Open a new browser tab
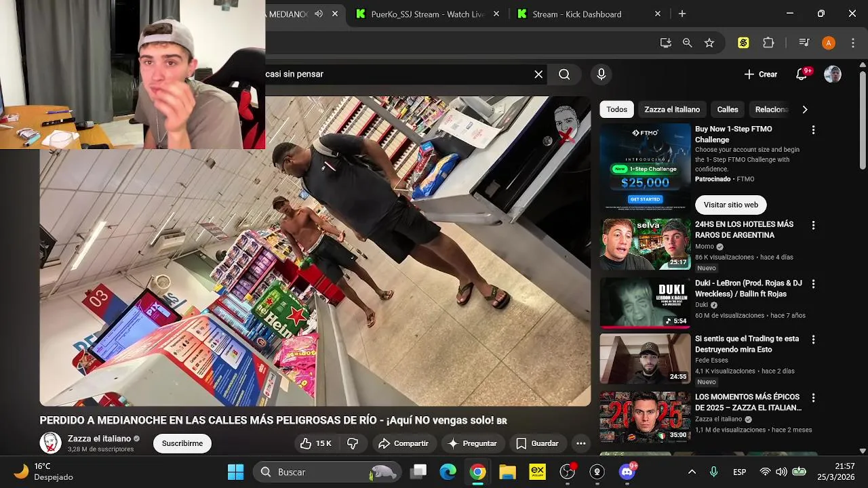868x488 pixels. click(x=682, y=14)
